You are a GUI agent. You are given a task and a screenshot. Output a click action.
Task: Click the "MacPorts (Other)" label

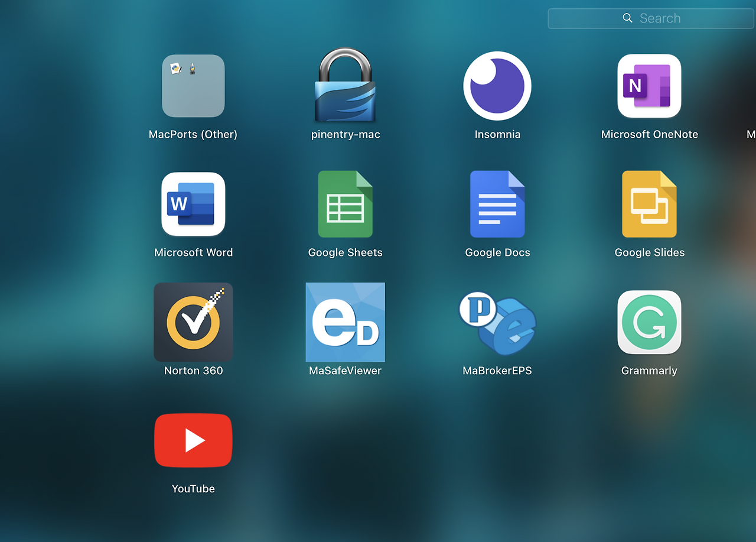tap(193, 134)
